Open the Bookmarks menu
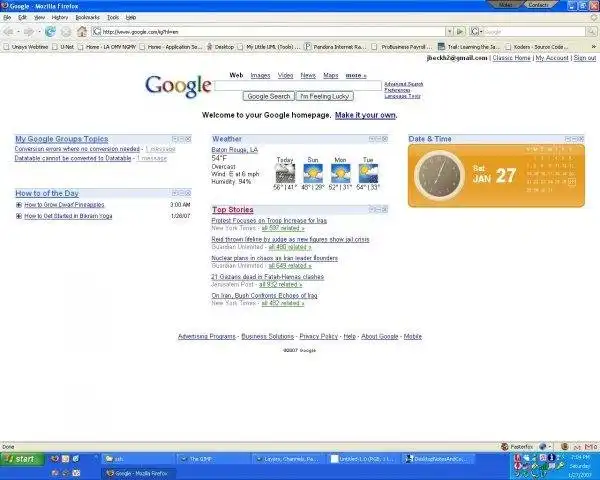Image resolution: width=600 pixels, height=480 pixels. point(87,18)
